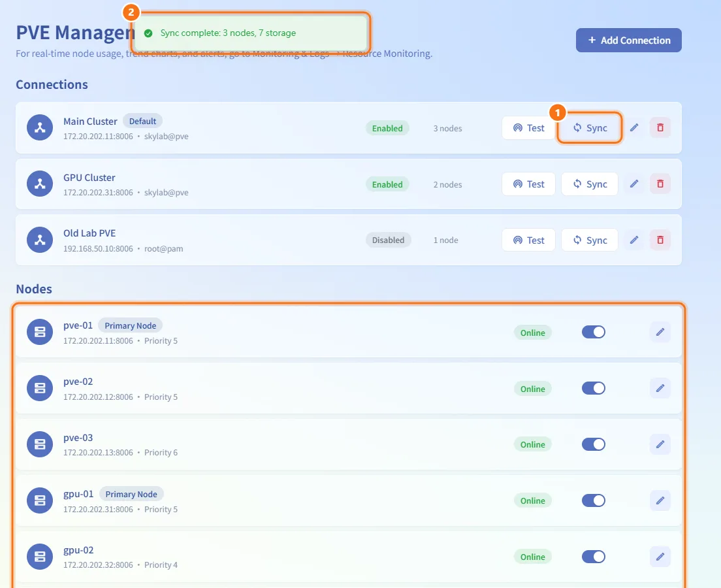Edit node pve-03 with pencil icon
The width and height of the screenshot is (721, 588).
(660, 444)
